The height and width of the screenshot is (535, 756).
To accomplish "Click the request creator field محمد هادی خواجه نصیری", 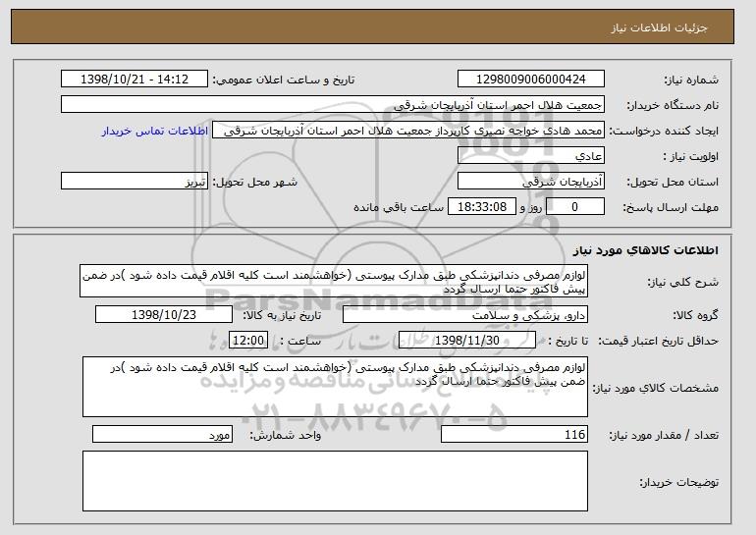I will pos(408,131).
